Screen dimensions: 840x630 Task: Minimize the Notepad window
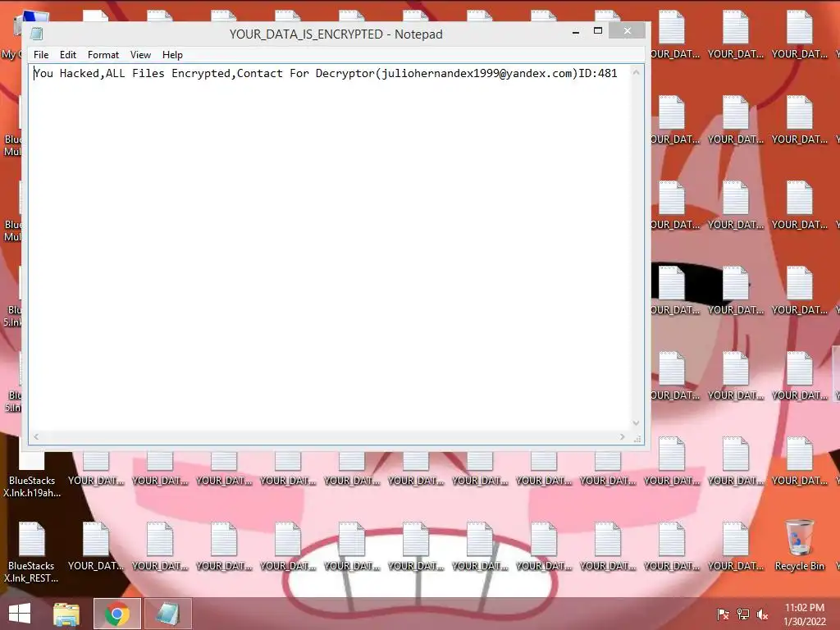(x=576, y=32)
